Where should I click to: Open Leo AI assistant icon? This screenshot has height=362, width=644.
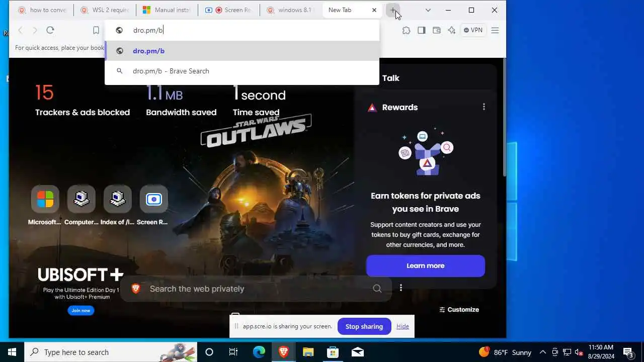pos(452,30)
